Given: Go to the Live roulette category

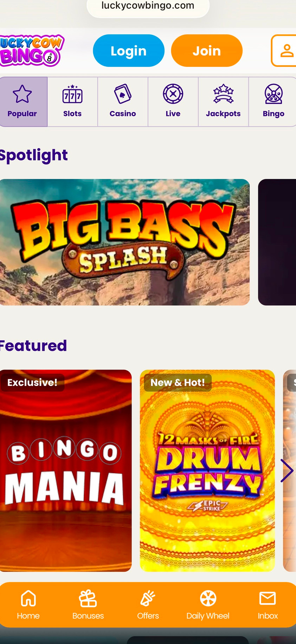Looking at the screenshot, I should [173, 102].
